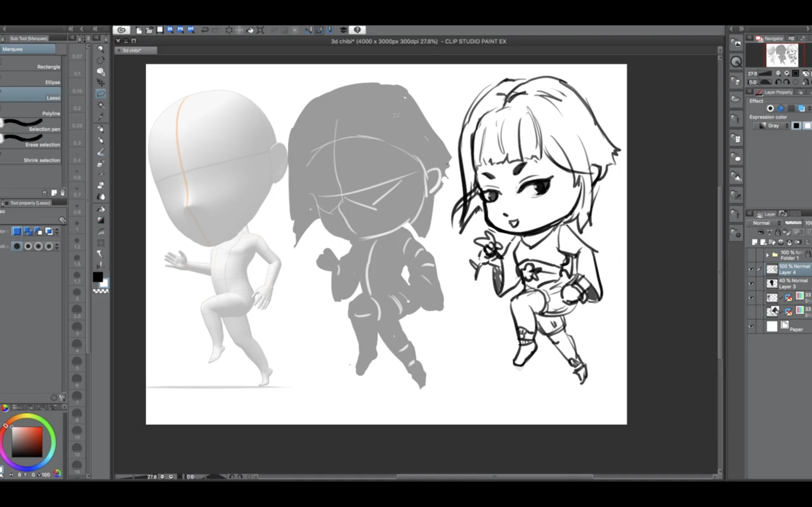This screenshot has width=812, height=507.
Task: Click the black main color swatch
Action: 98,277
